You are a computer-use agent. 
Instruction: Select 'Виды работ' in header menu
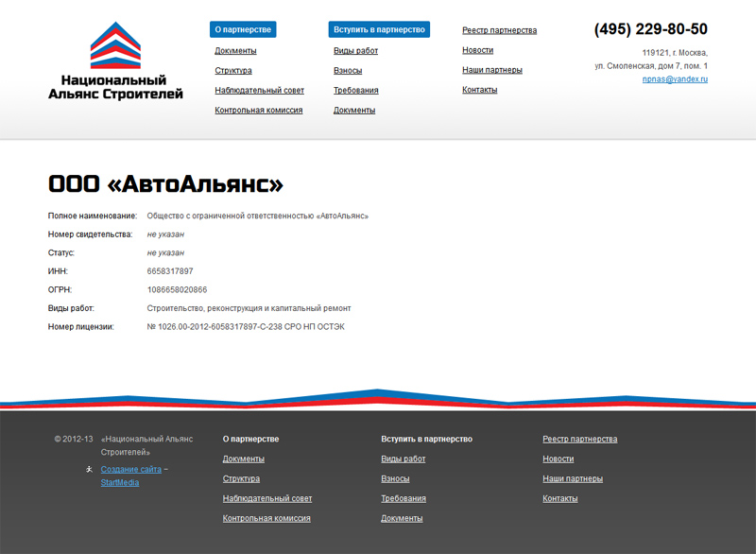[x=356, y=51]
